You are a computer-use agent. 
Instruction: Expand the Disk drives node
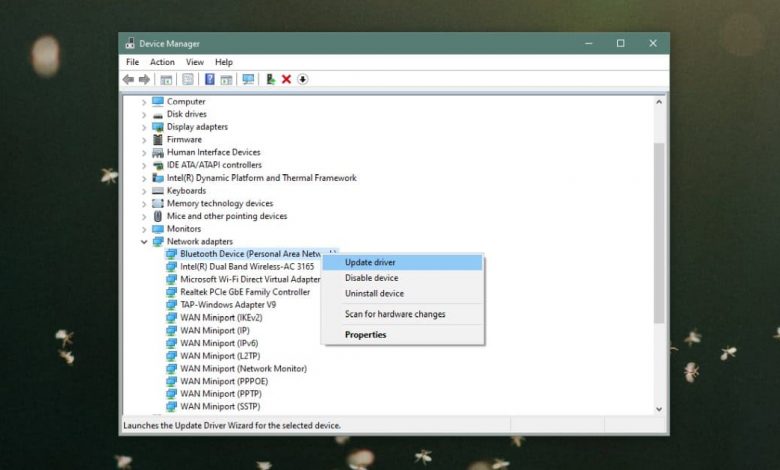coord(144,114)
